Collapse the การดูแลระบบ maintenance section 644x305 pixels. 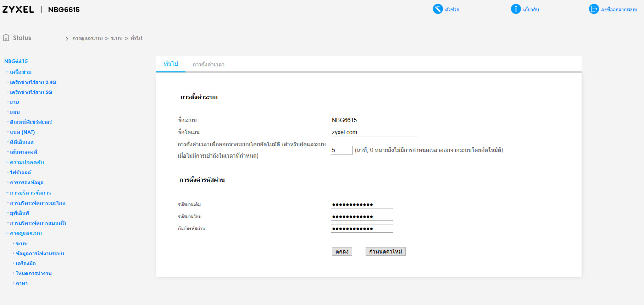pos(7,233)
